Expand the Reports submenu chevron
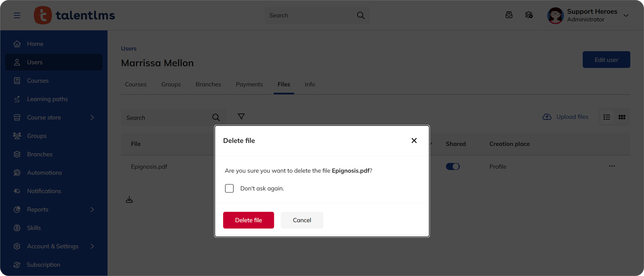This screenshot has height=276, width=644. (x=92, y=210)
